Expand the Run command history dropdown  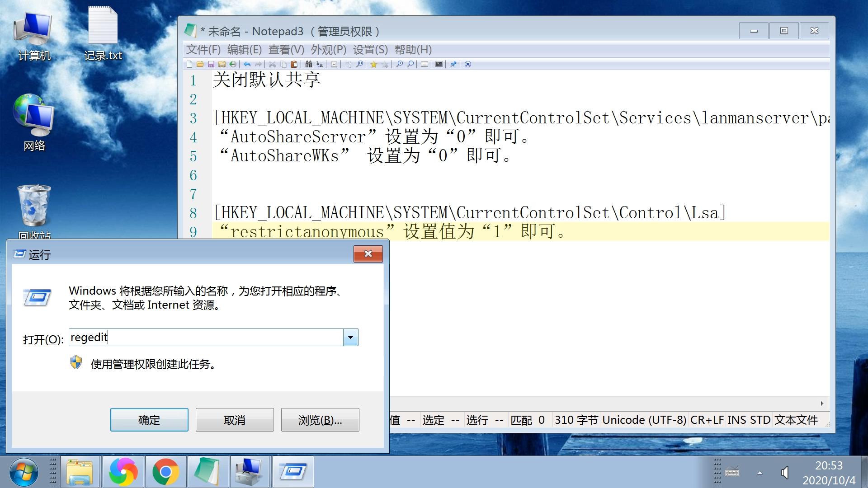pyautogui.click(x=350, y=337)
